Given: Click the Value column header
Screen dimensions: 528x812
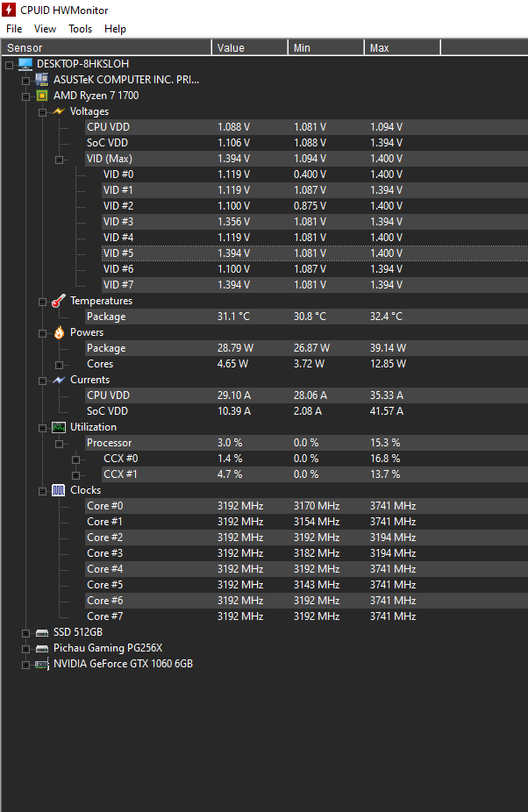Looking at the screenshot, I should (250, 47).
